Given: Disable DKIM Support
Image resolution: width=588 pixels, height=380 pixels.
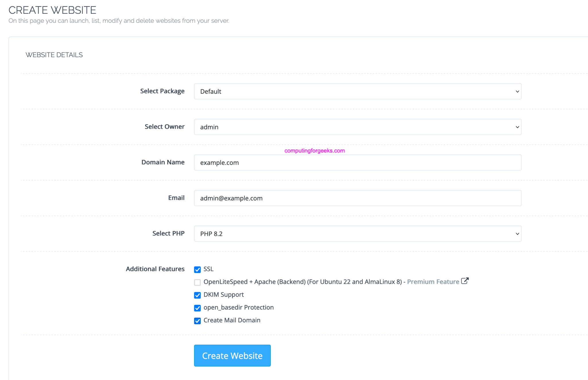Looking at the screenshot, I should click(197, 295).
